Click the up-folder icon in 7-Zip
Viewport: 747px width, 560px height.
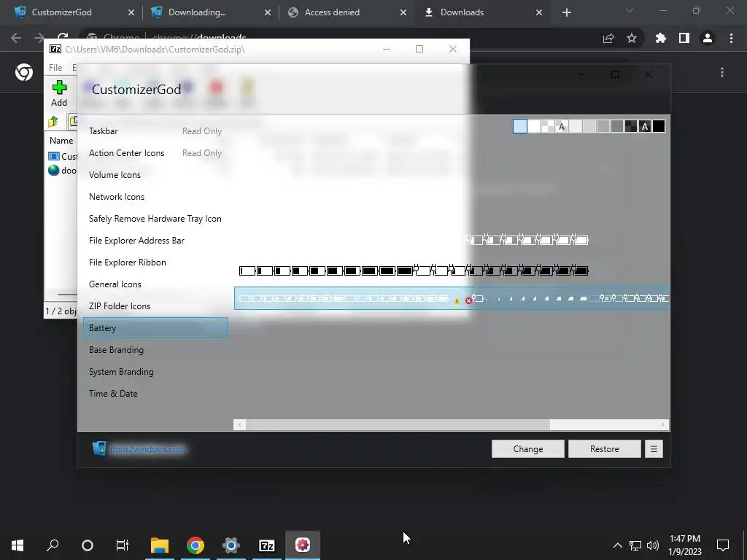pyautogui.click(x=53, y=122)
